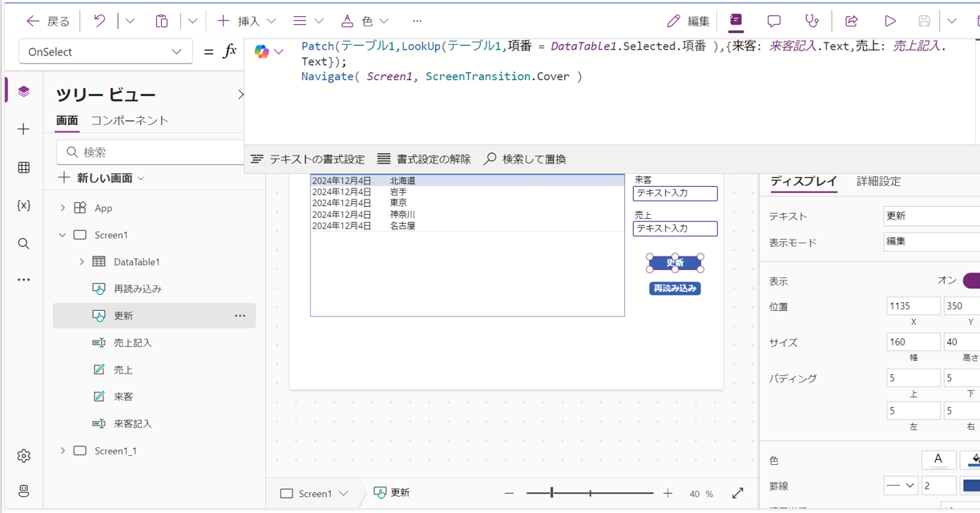Click the 位置 X input field showing 1135
The width and height of the screenshot is (980, 513).
pos(913,306)
